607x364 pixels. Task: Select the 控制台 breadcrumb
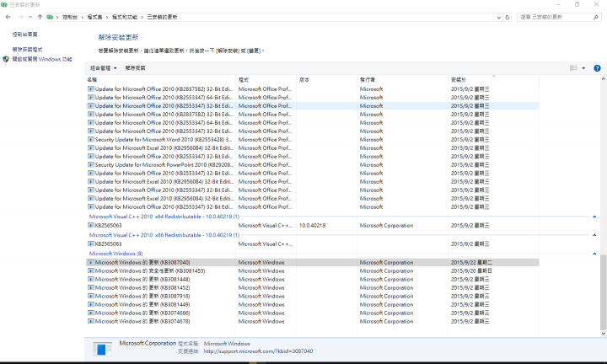point(70,17)
